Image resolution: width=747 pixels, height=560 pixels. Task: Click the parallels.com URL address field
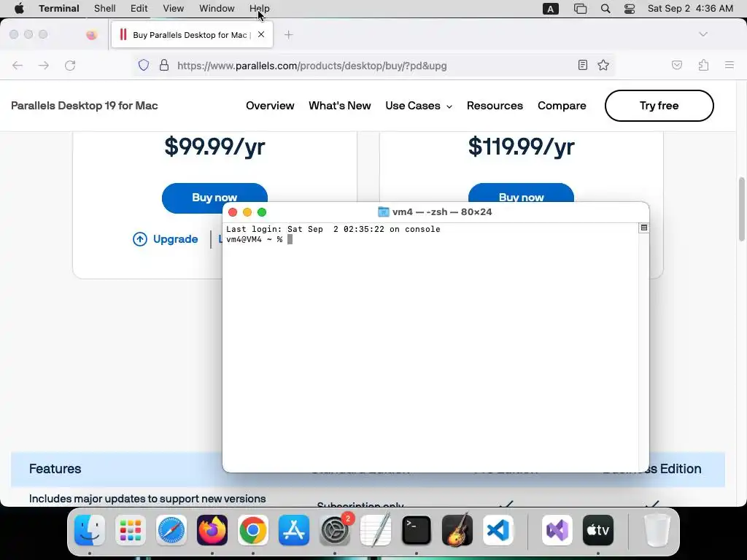[x=312, y=66]
